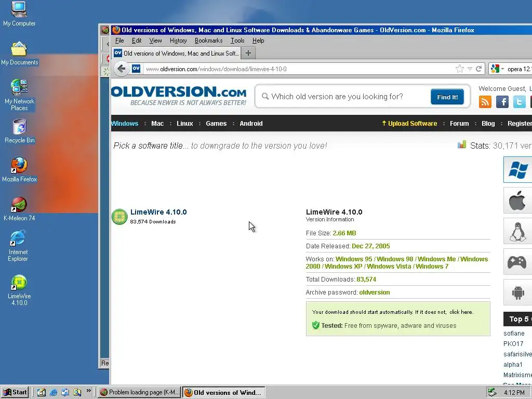The image size is (532, 399).
Task: Open the My Documents desktop folder
Action: [x=19, y=54]
